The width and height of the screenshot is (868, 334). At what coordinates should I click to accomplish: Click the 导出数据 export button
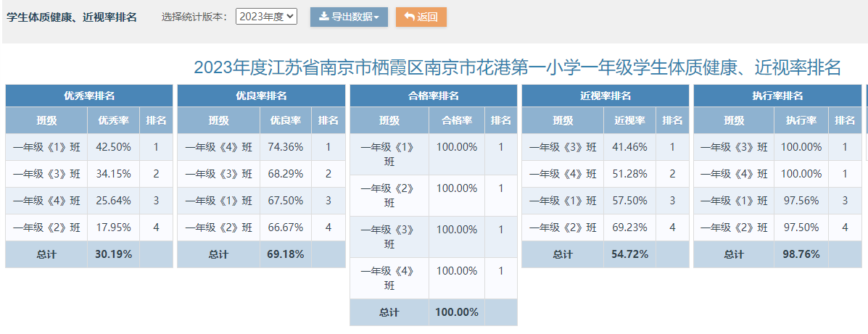pyautogui.click(x=350, y=17)
